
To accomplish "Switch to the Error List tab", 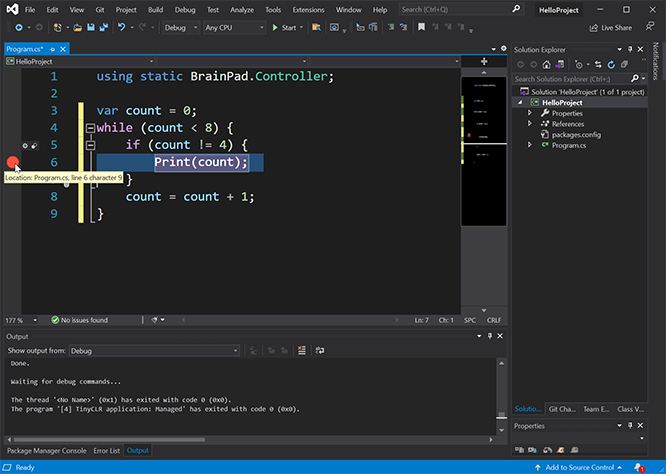I will 107,451.
